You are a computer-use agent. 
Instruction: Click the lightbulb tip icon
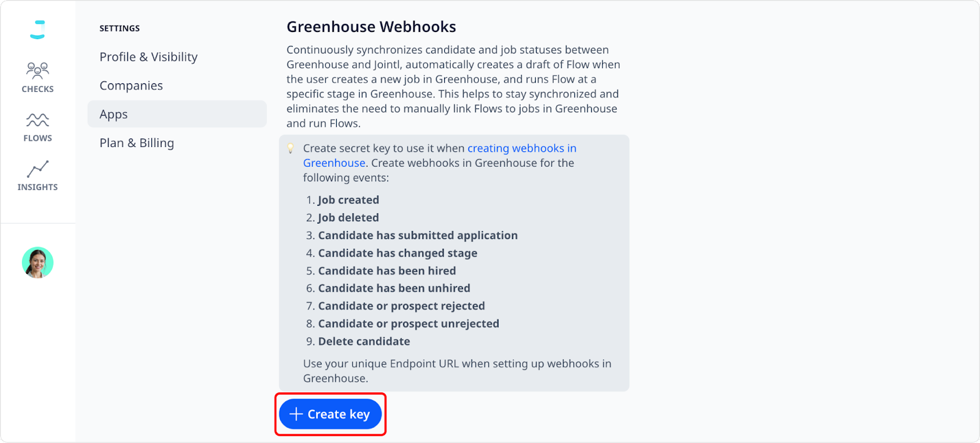pos(291,148)
